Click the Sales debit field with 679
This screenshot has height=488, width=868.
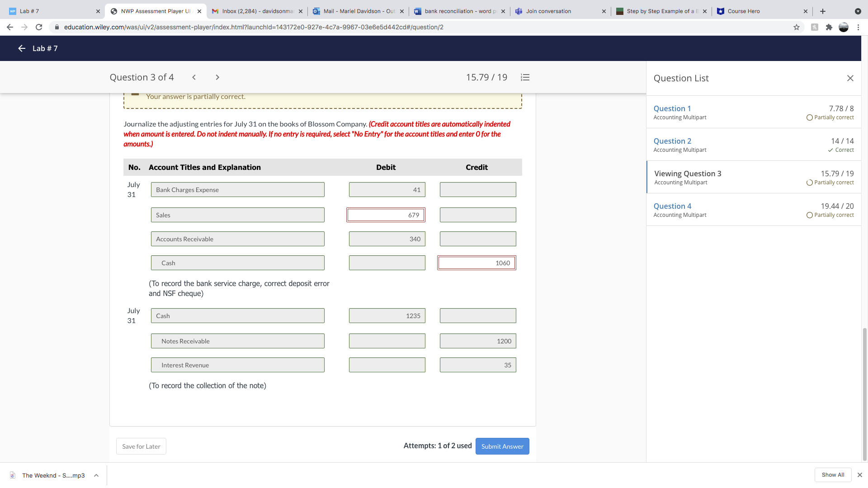click(x=386, y=215)
